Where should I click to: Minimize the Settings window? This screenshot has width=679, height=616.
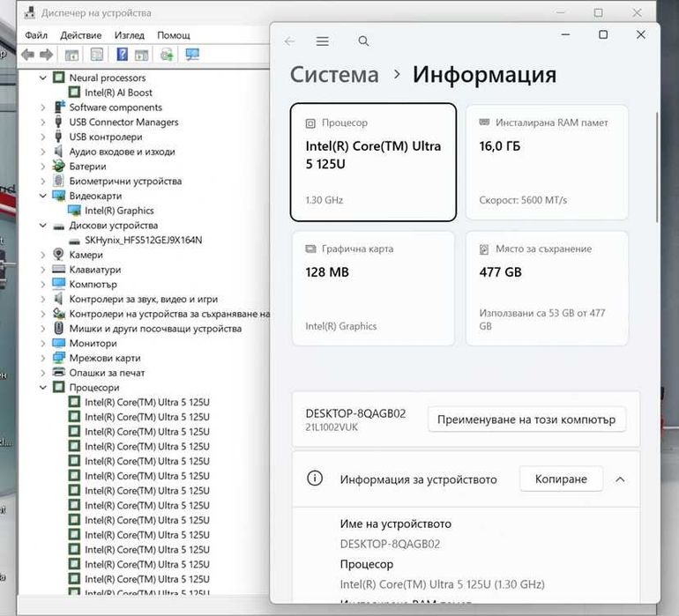(565, 34)
